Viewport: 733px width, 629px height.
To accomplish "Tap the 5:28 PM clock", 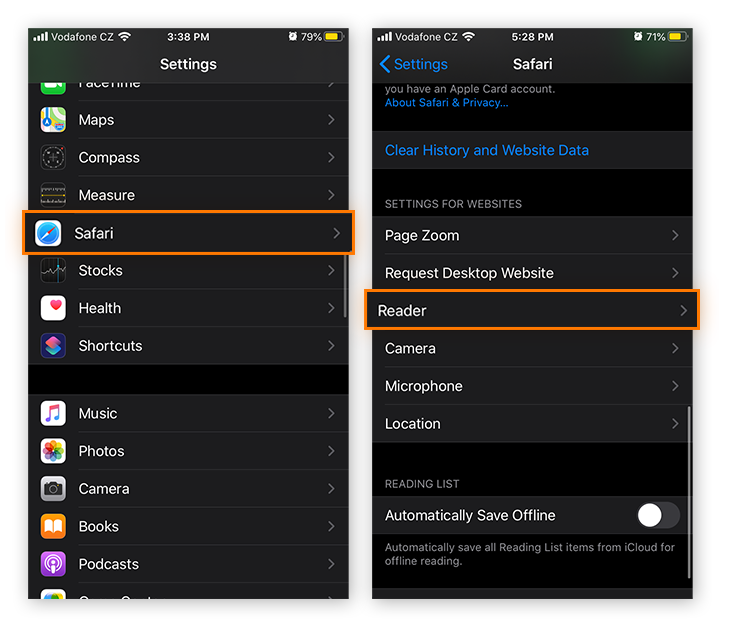I will pyautogui.click(x=532, y=36).
